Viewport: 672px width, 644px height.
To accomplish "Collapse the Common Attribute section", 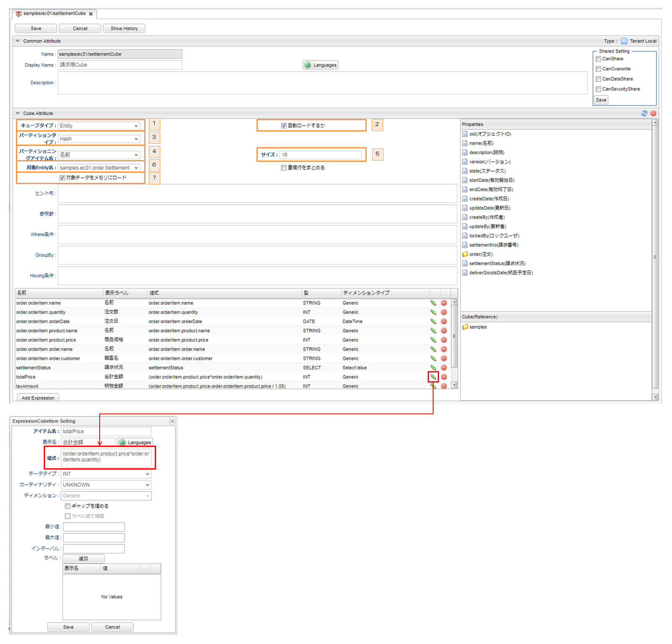I will click(x=18, y=41).
